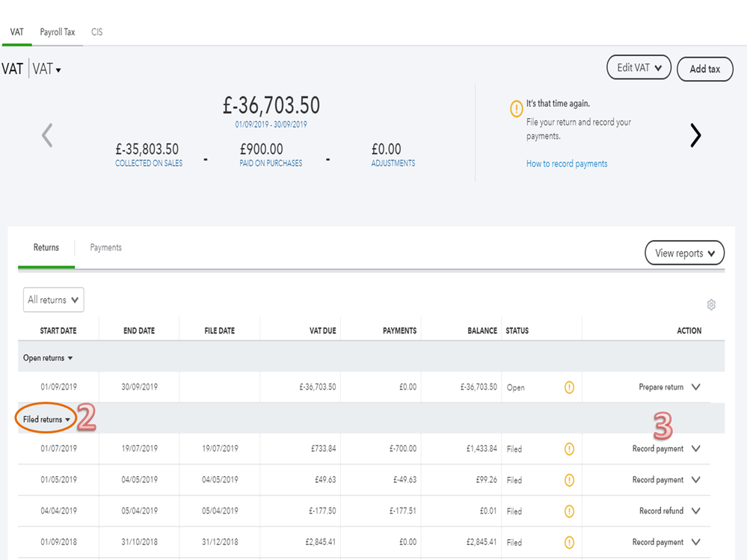Screen dimensions: 747x560
Task: Click VAT due value £733.84
Action: tap(324, 449)
